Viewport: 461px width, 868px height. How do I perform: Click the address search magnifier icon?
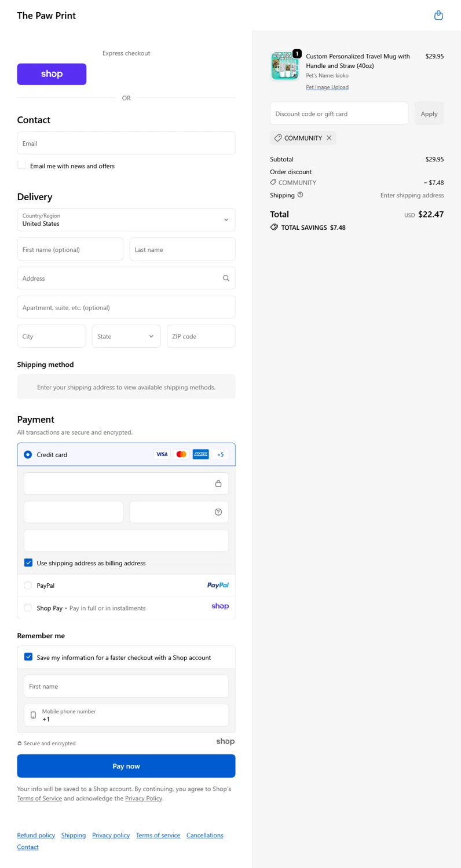tap(226, 278)
